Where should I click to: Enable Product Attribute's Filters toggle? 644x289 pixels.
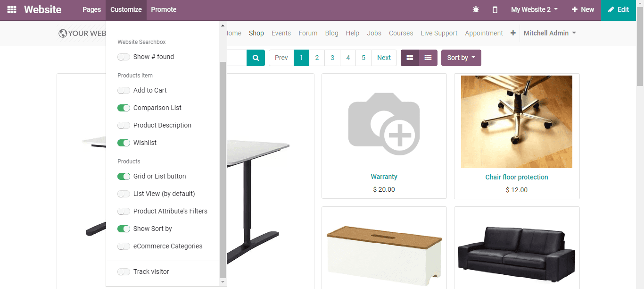coord(124,211)
